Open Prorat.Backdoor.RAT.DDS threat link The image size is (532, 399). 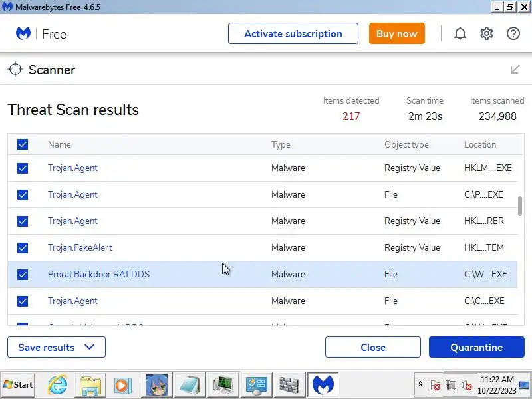click(x=98, y=274)
